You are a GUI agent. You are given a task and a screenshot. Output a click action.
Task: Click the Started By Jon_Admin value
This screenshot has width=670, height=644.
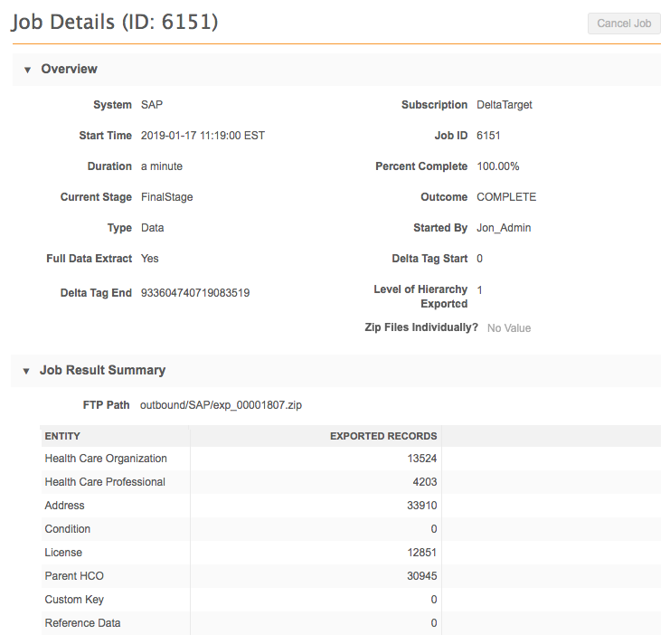coord(504,228)
